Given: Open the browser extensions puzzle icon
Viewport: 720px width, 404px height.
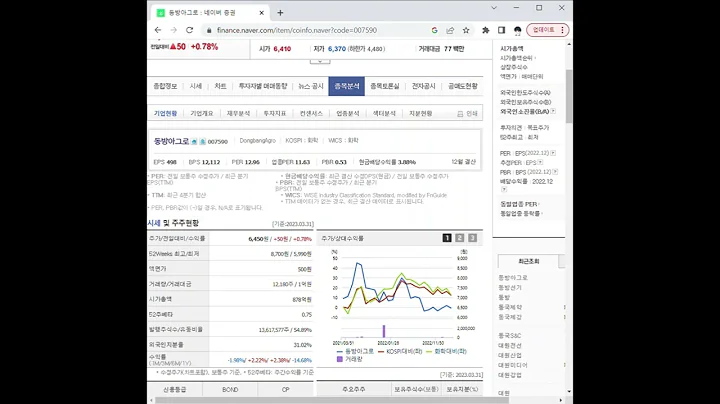Looking at the screenshot, I should click(x=485, y=30).
